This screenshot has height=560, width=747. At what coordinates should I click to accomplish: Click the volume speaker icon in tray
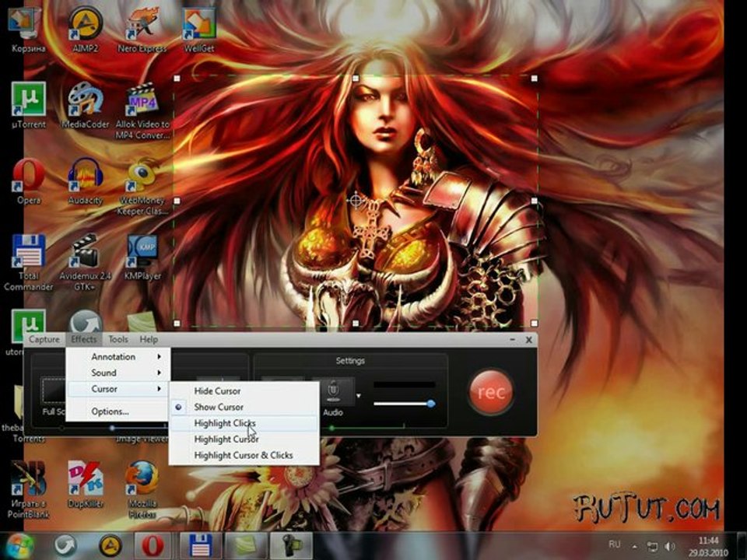coord(670,546)
